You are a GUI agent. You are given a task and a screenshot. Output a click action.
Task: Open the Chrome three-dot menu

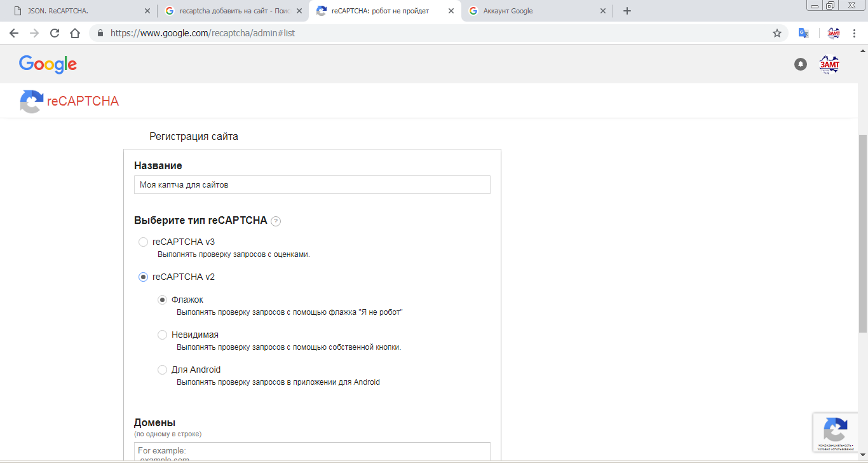[x=855, y=33]
